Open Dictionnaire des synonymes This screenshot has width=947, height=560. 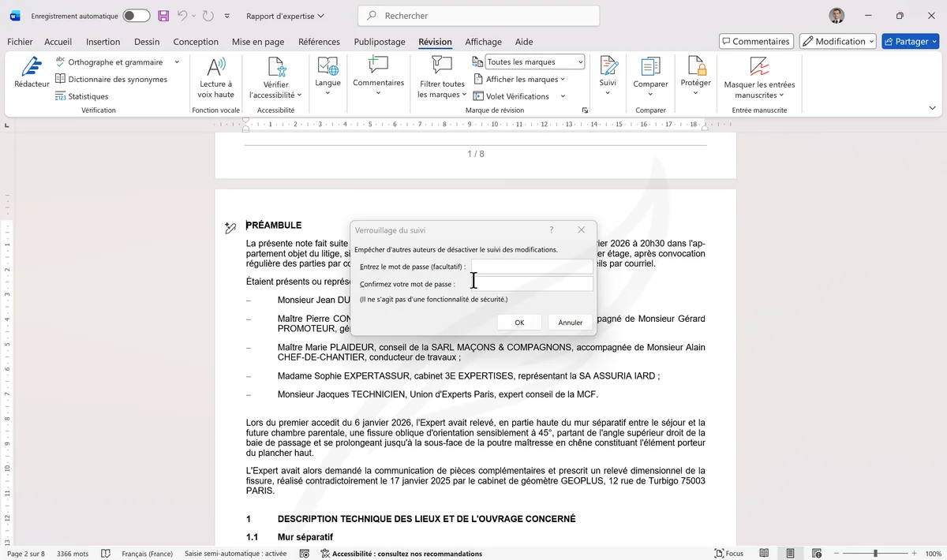tap(110, 79)
